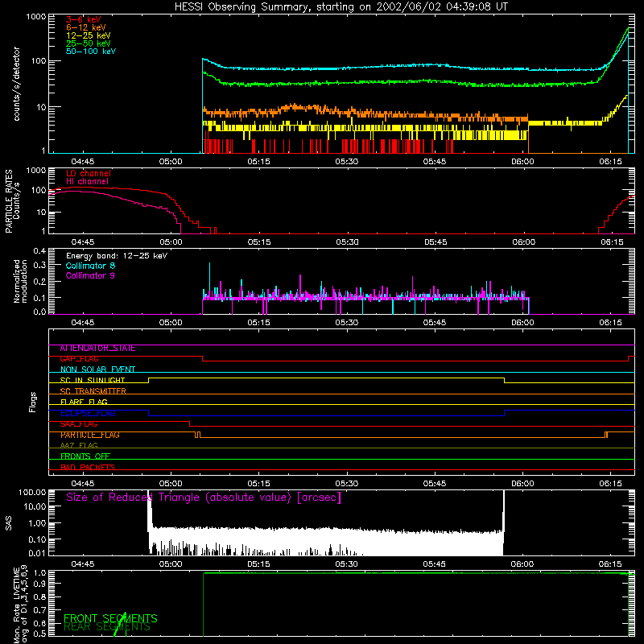Screen dimensions: 644x644
Task: Click the HESSI Observing Summary plot title
Action: click(341, 7)
